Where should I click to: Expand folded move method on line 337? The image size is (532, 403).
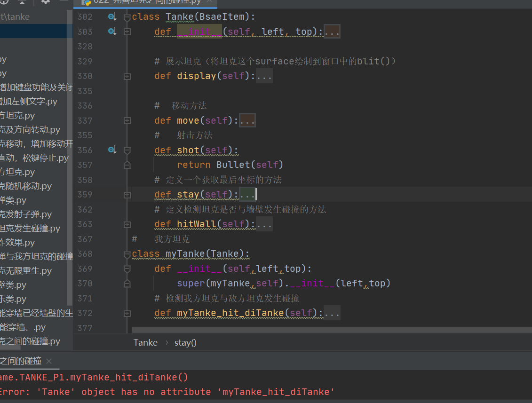(x=127, y=120)
